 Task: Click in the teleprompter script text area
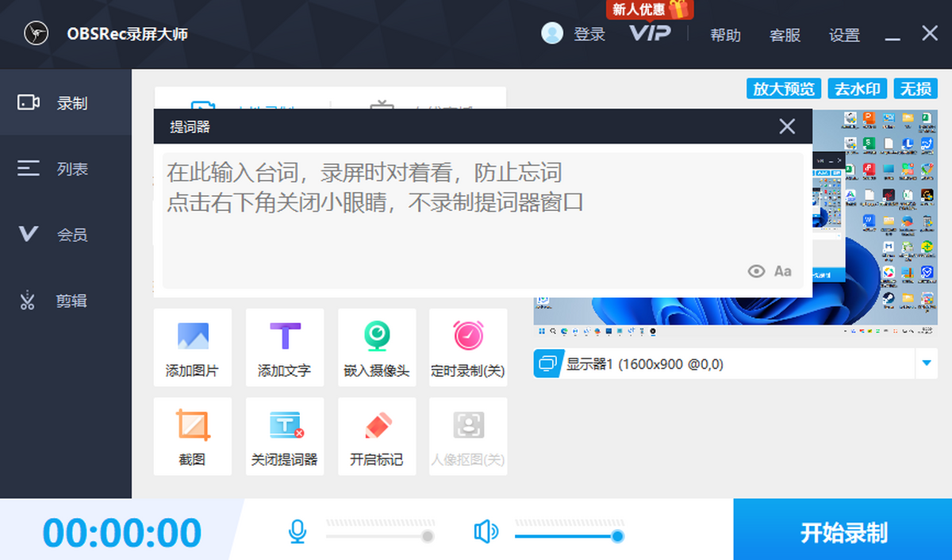pos(483,221)
